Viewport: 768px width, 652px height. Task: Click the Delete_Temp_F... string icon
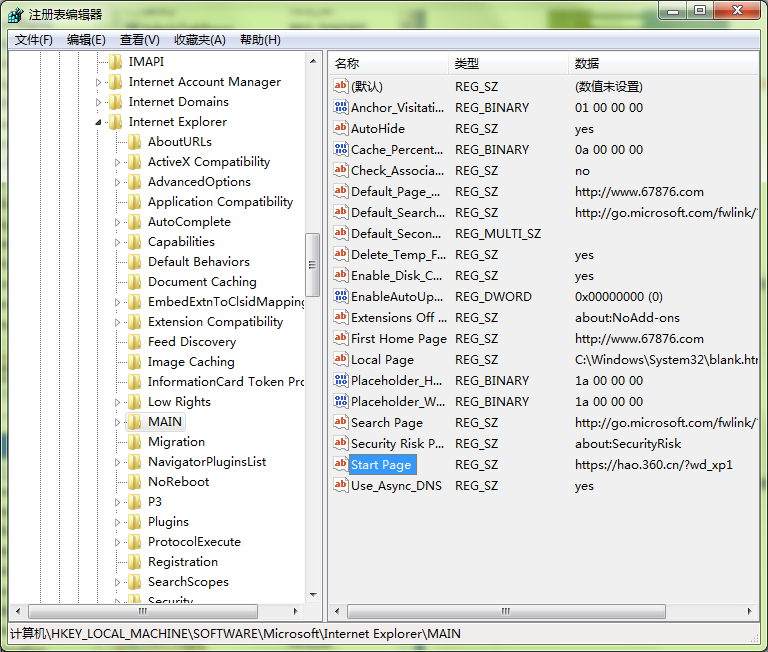tap(340, 254)
